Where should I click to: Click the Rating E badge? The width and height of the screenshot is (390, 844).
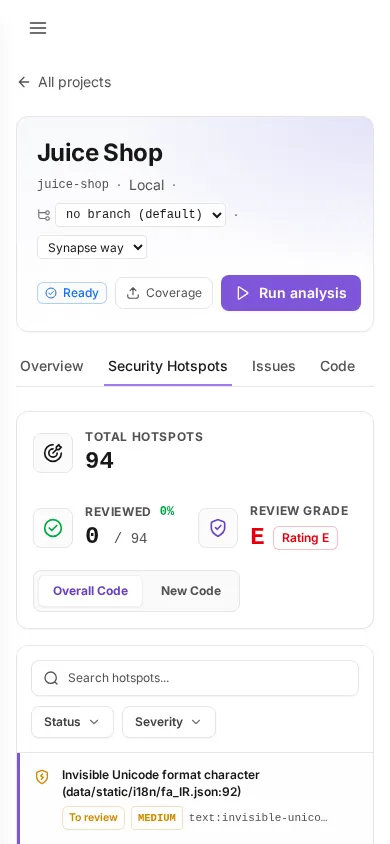tap(306, 538)
